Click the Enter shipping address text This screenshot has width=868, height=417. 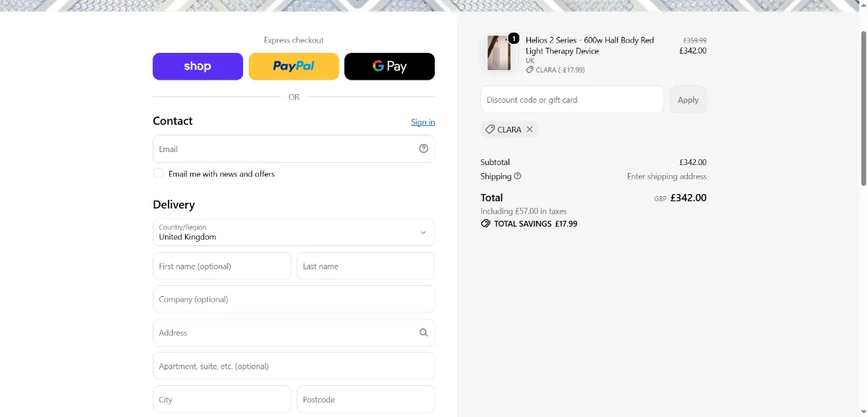point(667,177)
